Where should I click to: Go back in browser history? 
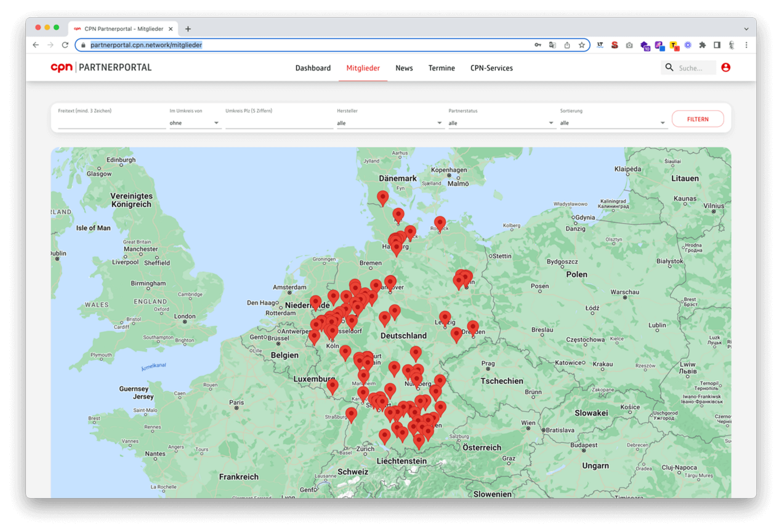pyautogui.click(x=36, y=45)
